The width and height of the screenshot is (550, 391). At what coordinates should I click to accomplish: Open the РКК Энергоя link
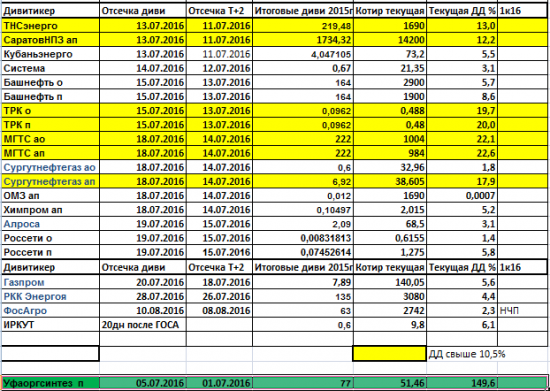(x=35, y=297)
